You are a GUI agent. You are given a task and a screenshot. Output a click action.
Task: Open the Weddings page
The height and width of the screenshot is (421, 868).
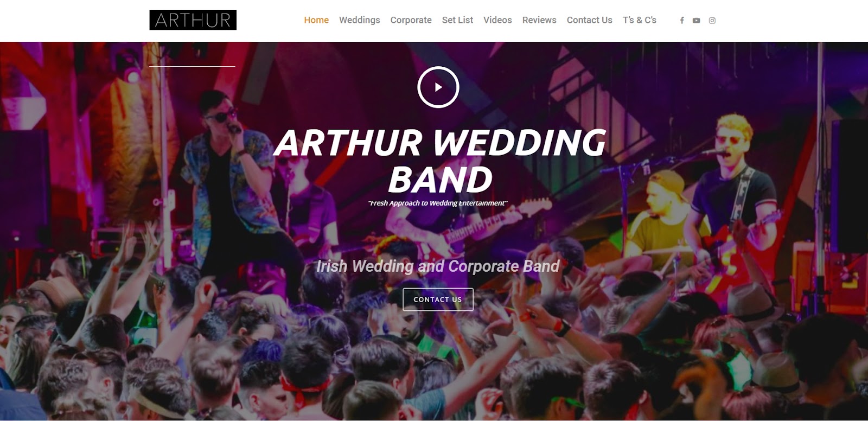360,20
